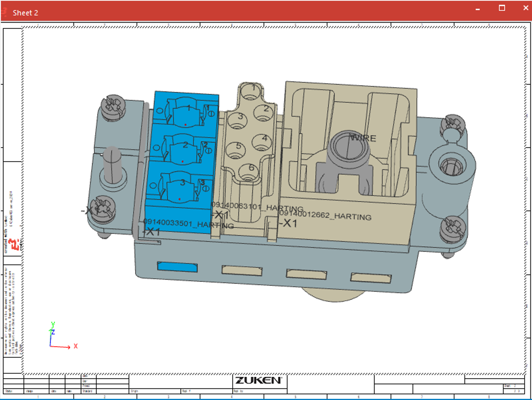
Task: Select the top contact in the blue module
Action: click(x=185, y=113)
